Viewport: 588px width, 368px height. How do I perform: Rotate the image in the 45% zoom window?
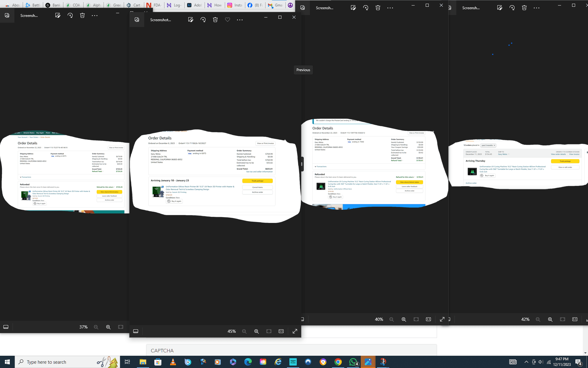pos(203,20)
